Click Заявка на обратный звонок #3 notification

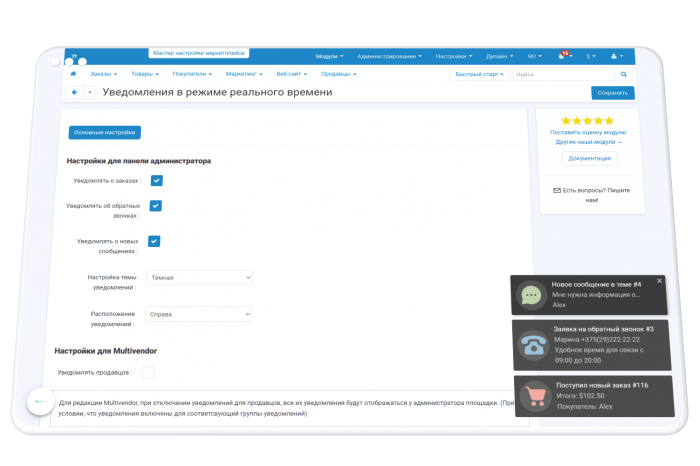pos(592,345)
